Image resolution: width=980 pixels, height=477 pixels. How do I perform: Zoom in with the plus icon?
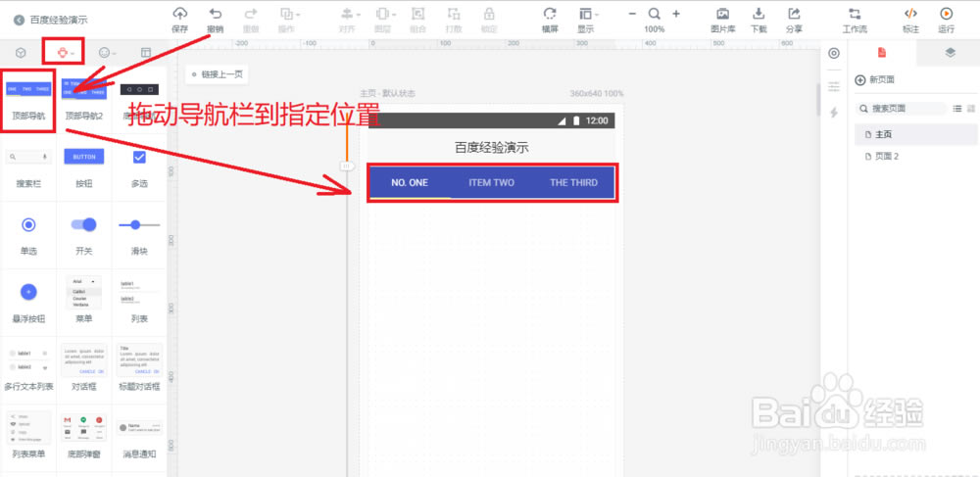tap(676, 14)
